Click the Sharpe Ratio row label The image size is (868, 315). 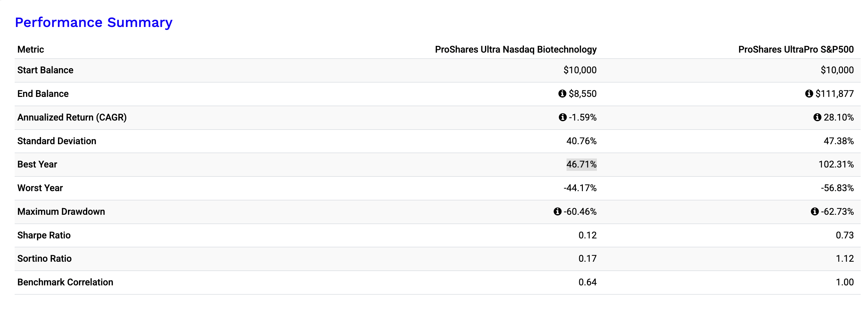coord(44,235)
